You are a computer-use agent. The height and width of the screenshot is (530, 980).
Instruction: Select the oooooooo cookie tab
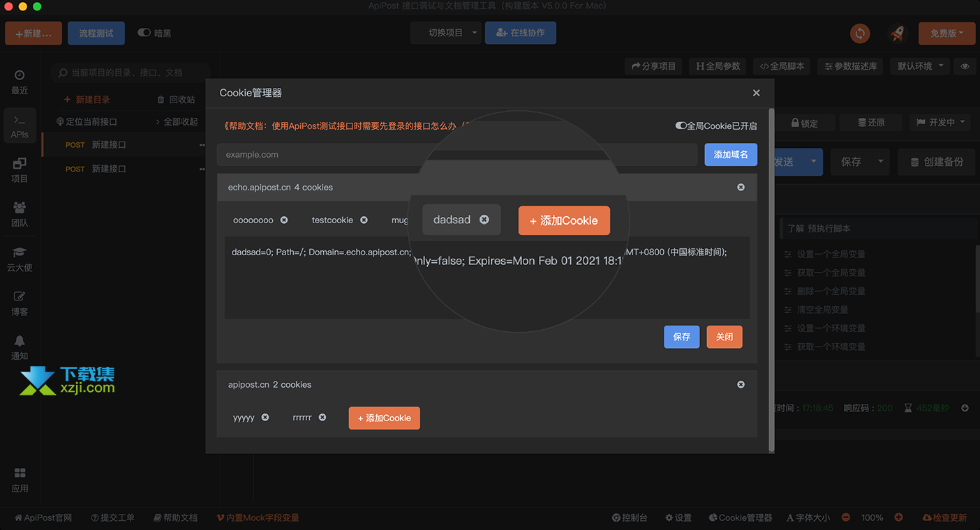point(253,220)
